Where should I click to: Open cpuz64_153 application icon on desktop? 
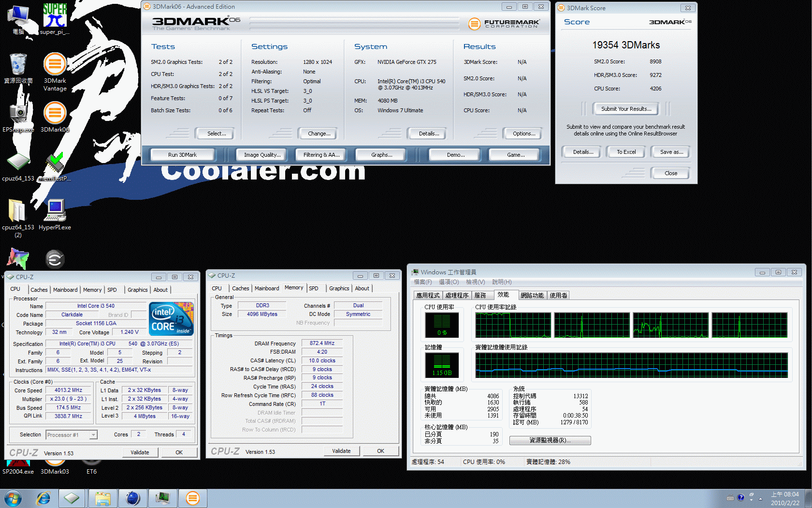coord(18,167)
